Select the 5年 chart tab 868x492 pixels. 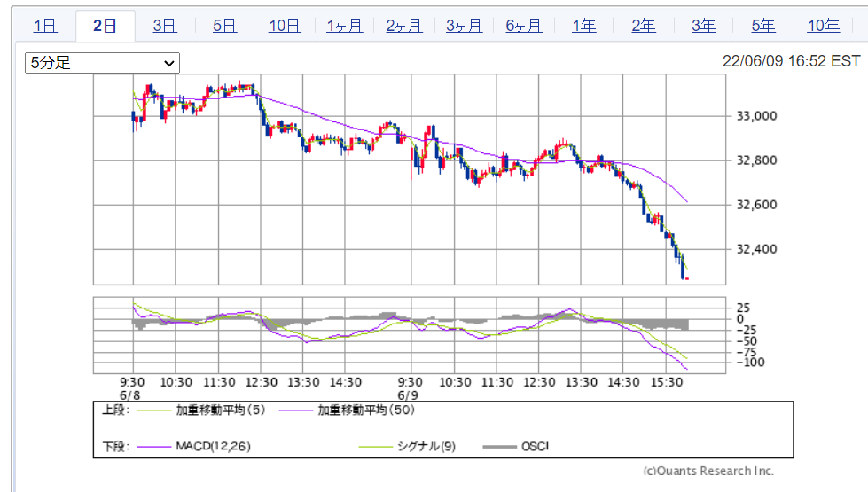(x=763, y=26)
